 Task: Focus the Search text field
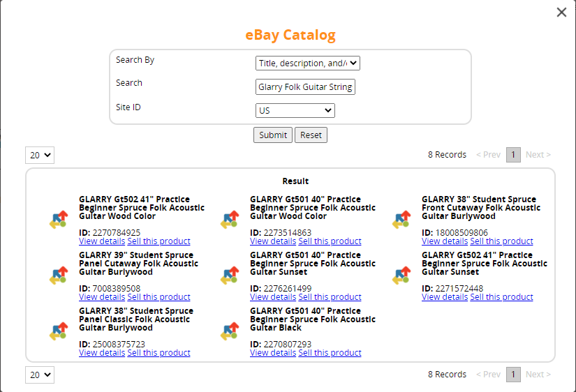[x=305, y=87]
